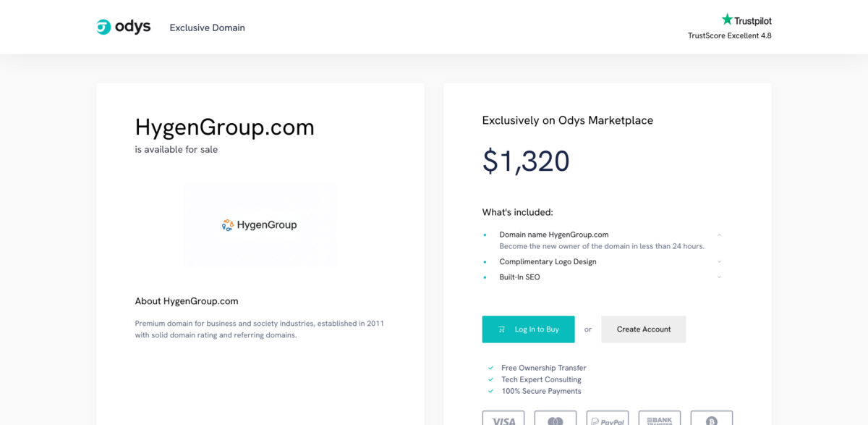Collapse the Domain name HygenGroup.com detail
The width and height of the screenshot is (868, 425).
coord(719,234)
